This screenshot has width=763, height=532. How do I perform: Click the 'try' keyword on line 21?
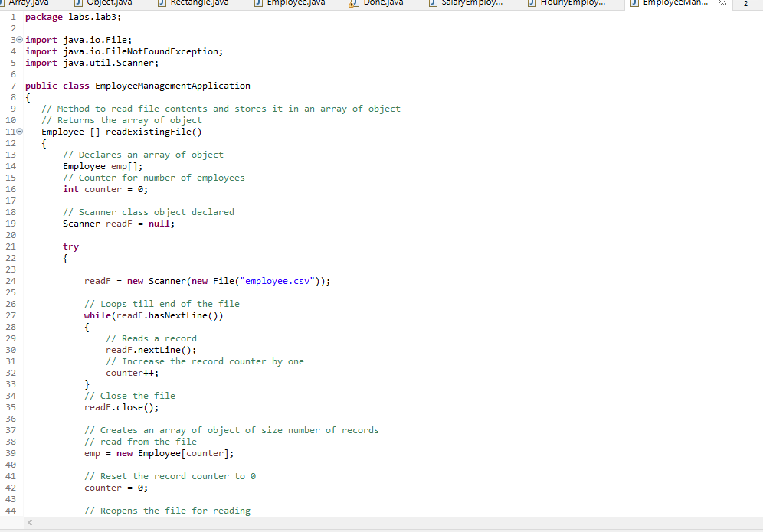70,247
